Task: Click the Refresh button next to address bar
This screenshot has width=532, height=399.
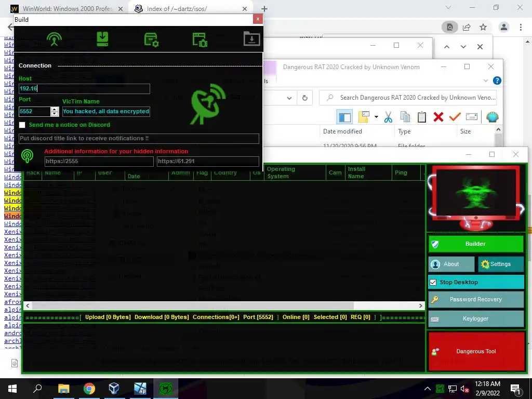Action: [x=304, y=98]
